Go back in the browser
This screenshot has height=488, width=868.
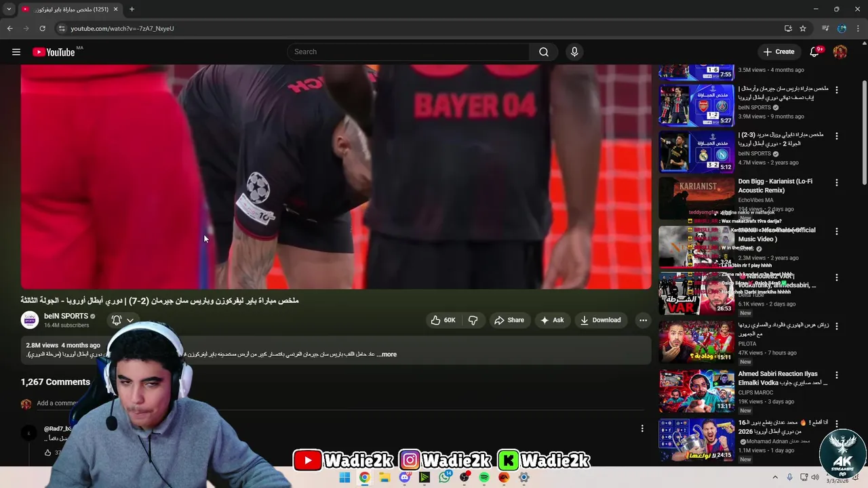(9, 28)
